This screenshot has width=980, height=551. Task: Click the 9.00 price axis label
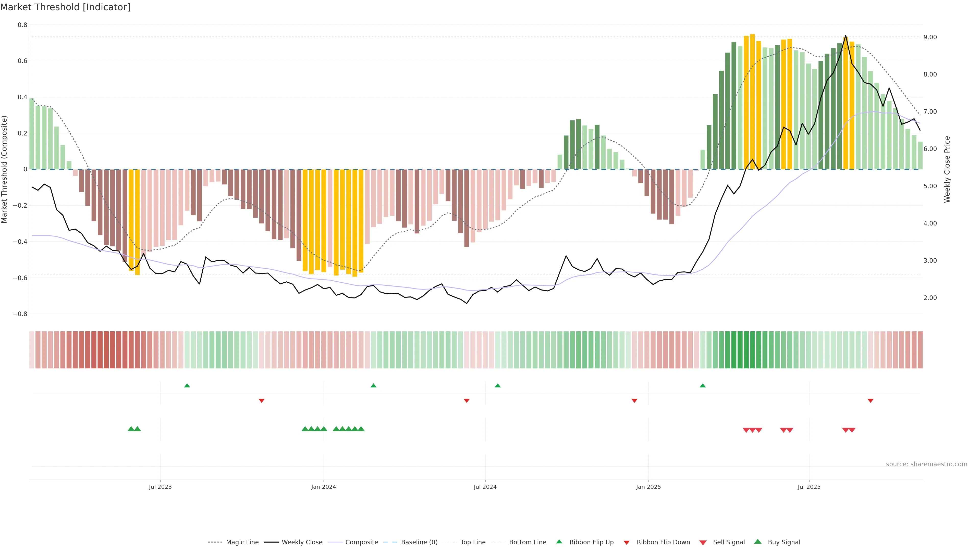(x=930, y=37)
